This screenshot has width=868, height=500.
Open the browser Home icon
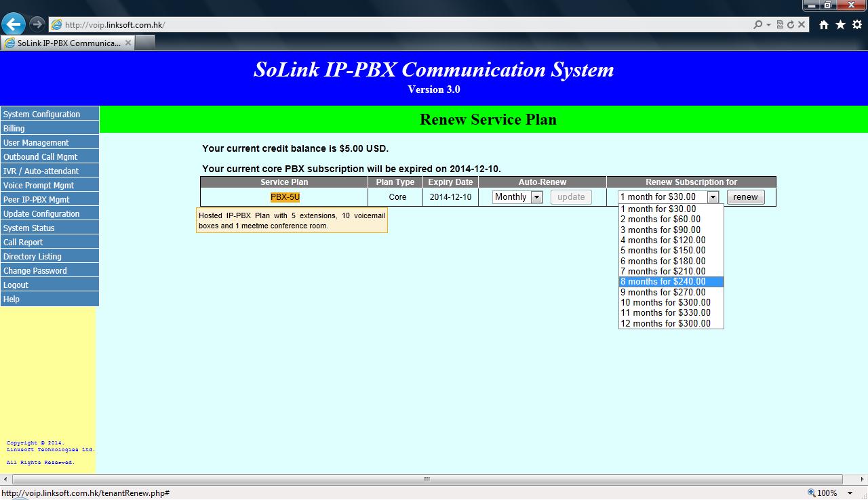823,24
